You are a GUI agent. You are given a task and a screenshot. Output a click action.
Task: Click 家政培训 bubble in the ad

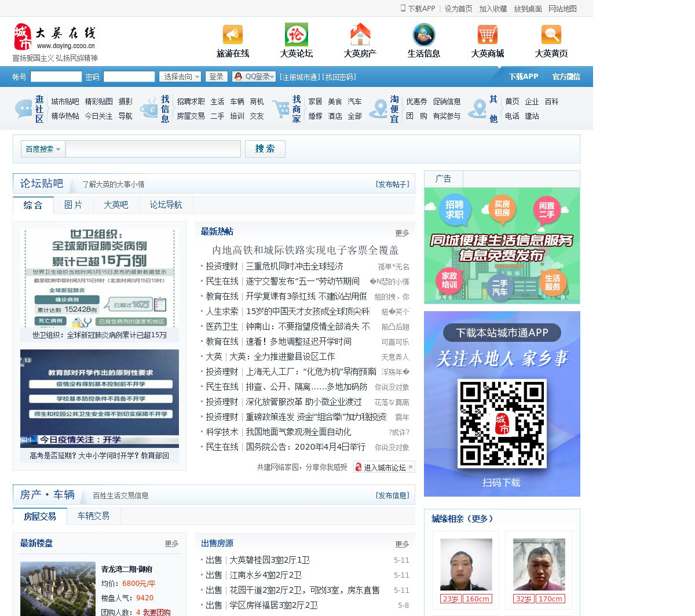(x=449, y=280)
